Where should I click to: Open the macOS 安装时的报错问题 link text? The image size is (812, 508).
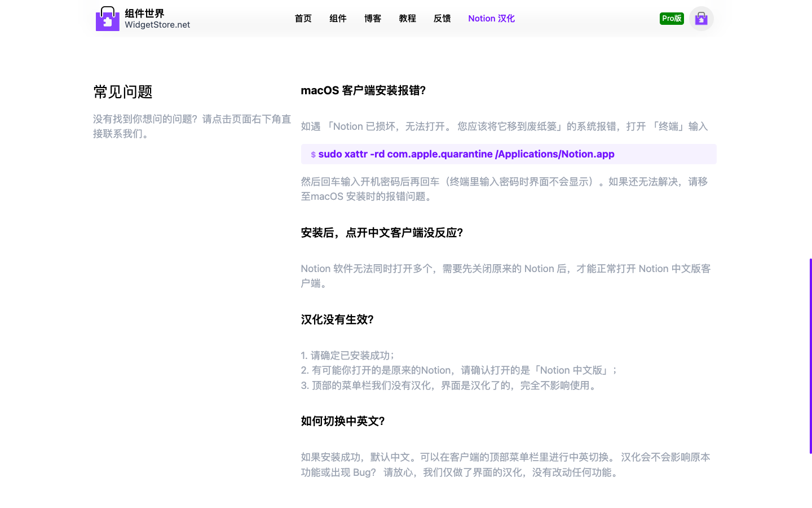[371, 196]
